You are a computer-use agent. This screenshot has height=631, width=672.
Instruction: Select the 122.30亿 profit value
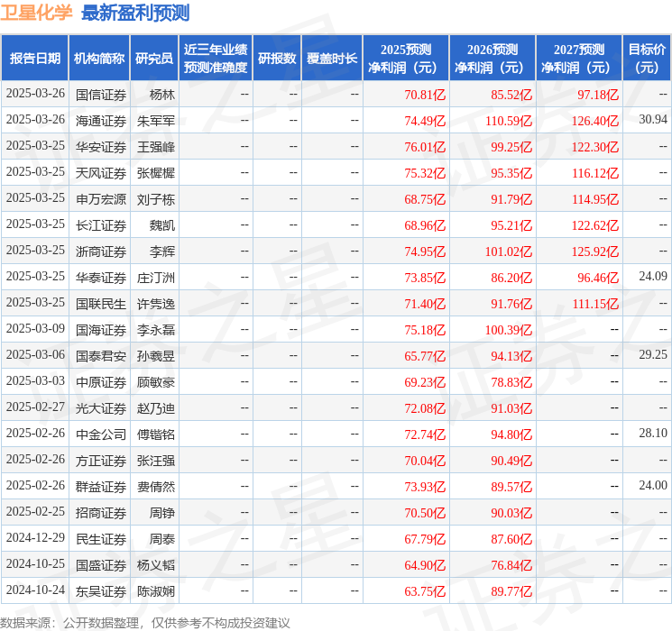[x=594, y=147]
